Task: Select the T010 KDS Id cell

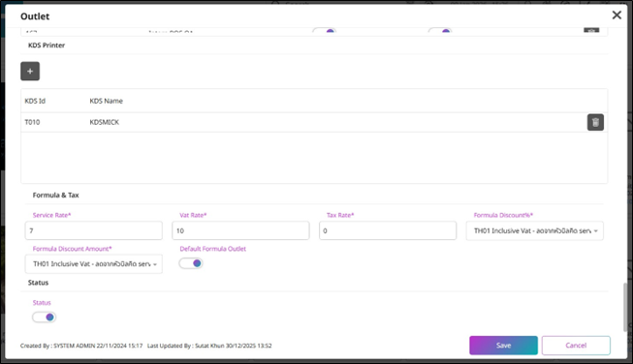Action: (32, 122)
